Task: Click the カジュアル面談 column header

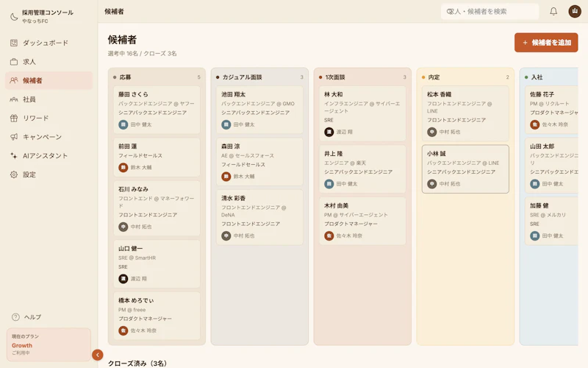Action: (x=259, y=77)
